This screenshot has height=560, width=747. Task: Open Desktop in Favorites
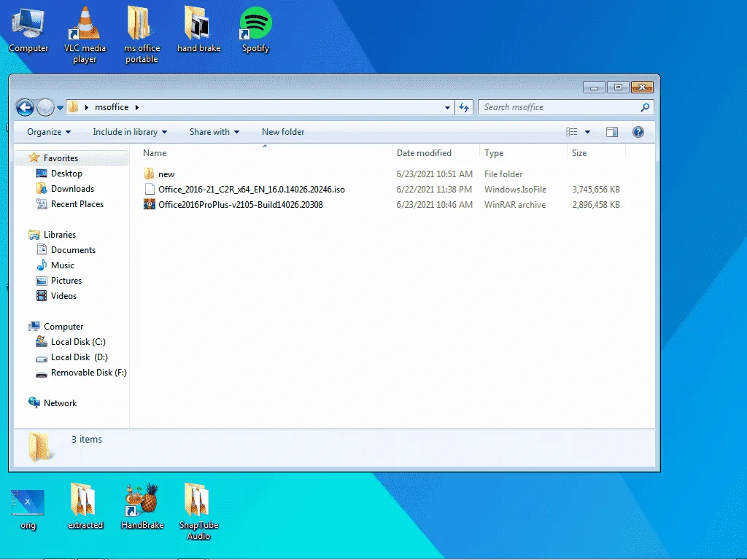coord(66,174)
